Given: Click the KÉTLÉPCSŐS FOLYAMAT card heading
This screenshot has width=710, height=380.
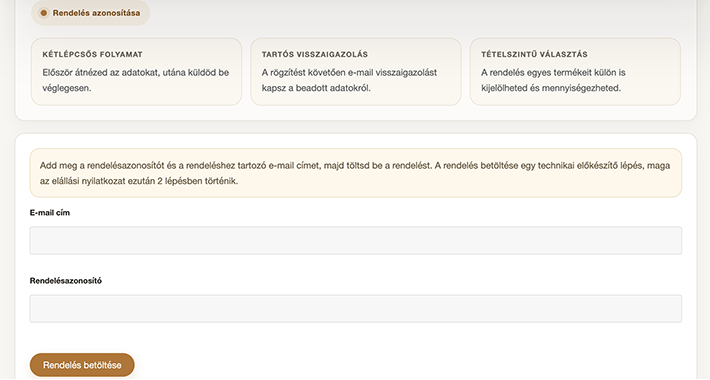Looking at the screenshot, I should click(92, 54).
